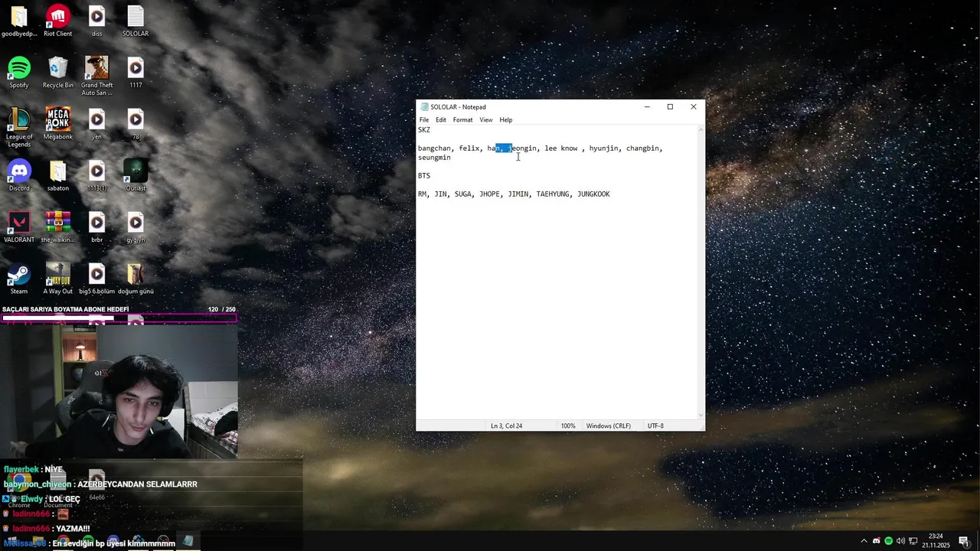Click the Notepad scrollbar up arrow
980x551 pixels.
701,129
